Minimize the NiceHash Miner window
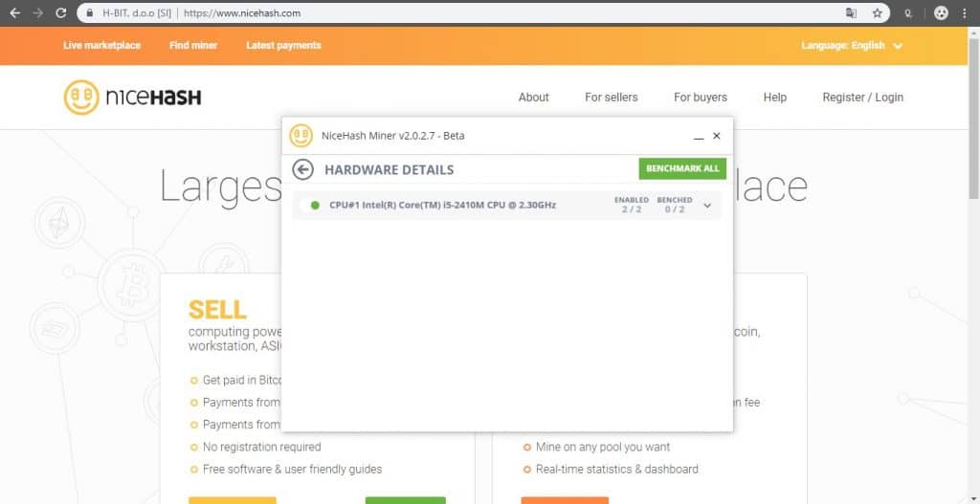Screen dimensions: 980x504 (699, 136)
